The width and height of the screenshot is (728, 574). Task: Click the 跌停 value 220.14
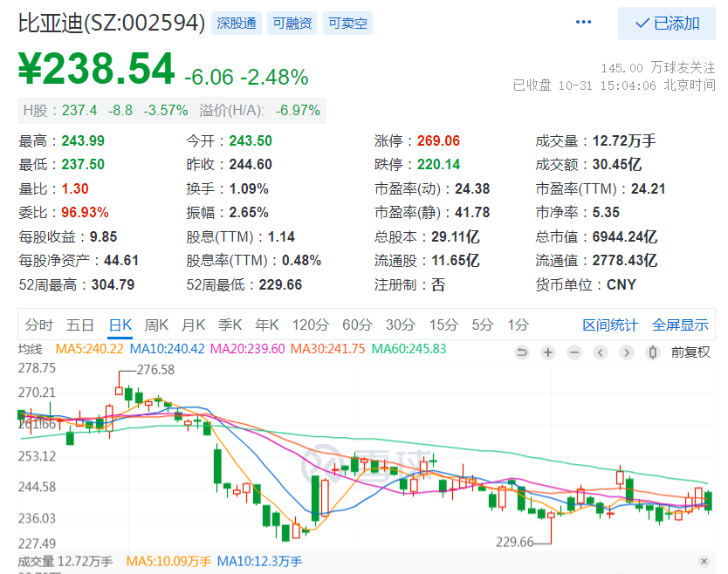(x=438, y=164)
